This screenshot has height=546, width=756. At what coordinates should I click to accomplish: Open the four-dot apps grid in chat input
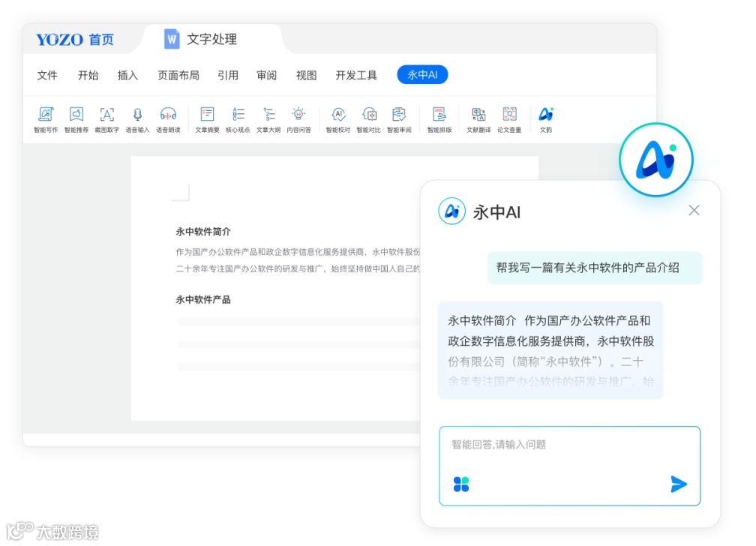click(x=461, y=484)
